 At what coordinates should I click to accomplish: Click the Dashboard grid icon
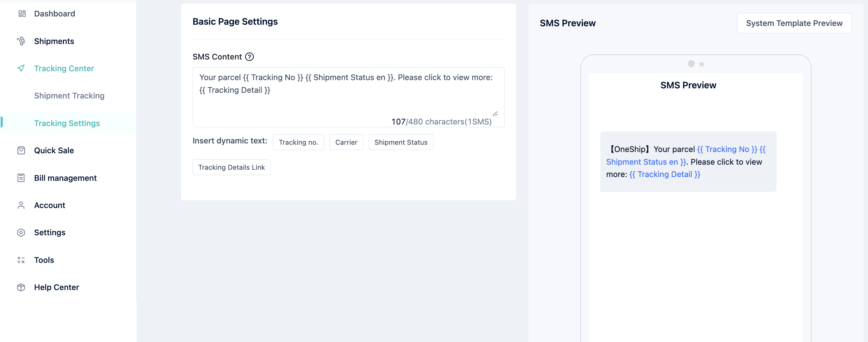point(22,14)
